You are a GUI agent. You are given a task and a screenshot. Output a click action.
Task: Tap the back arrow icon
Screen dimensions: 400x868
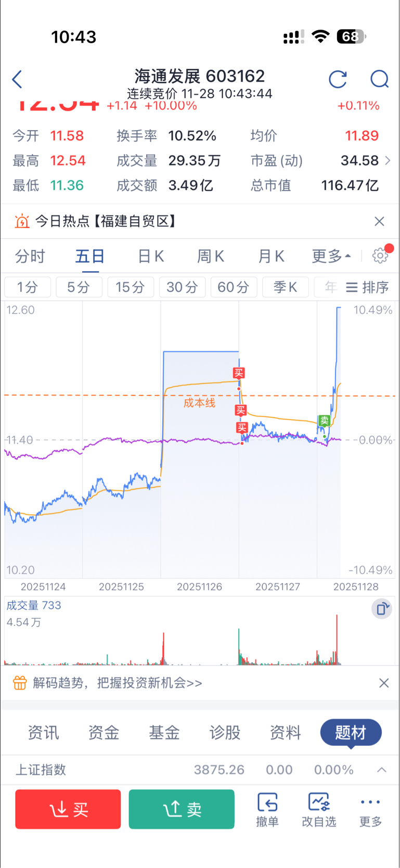(17, 80)
